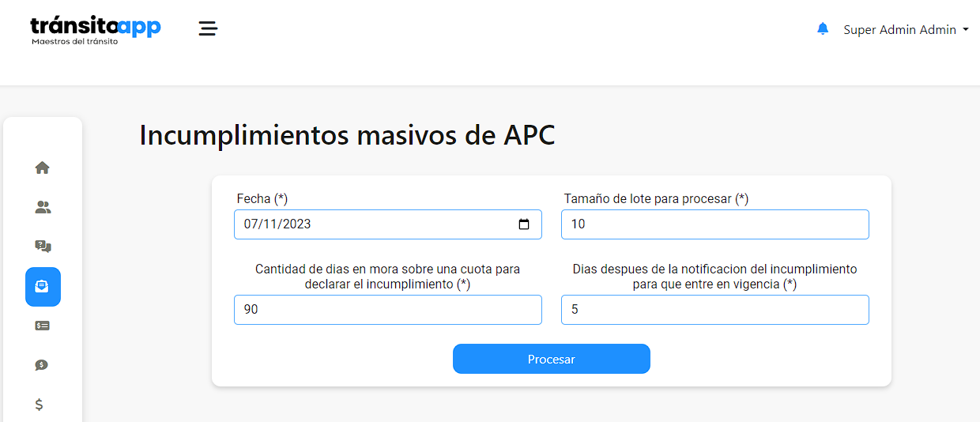980x422 pixels.
Task: Expand the Super Admin Admin user menu
Action: point(906,30)
